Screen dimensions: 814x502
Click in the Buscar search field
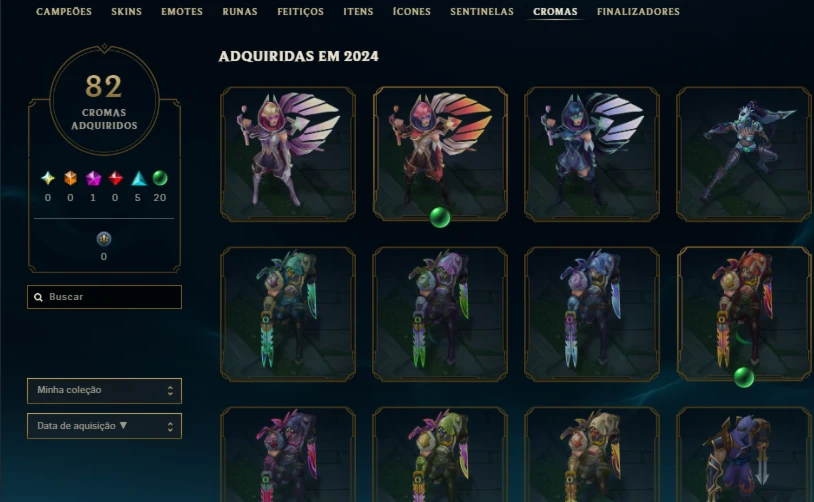pos(104,297)
